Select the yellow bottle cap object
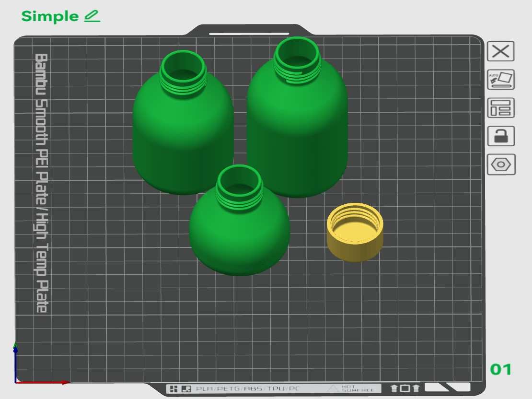The height and width of the screenshot is (399, 532). pos(355,233)
